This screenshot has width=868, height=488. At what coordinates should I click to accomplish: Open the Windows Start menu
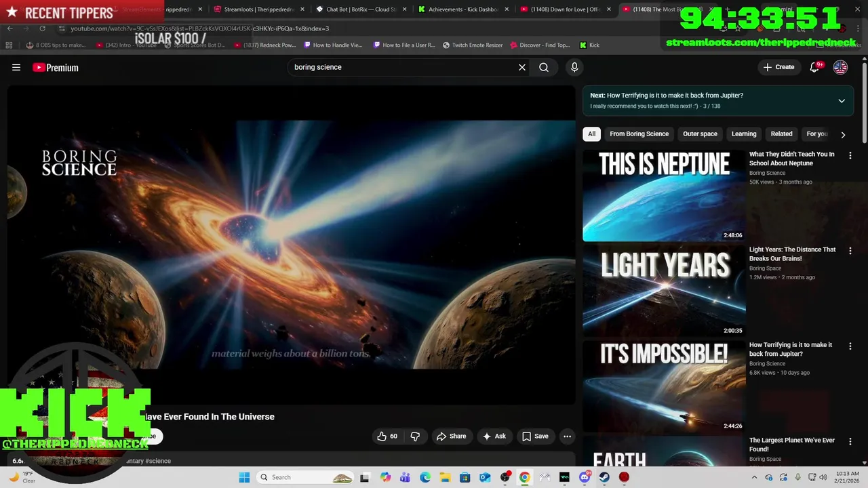click(x=244, y=477)
